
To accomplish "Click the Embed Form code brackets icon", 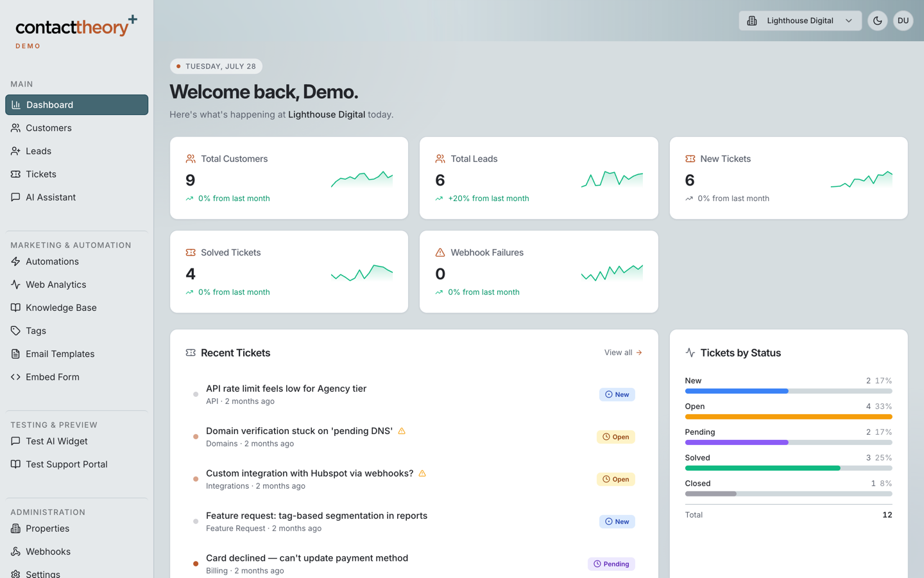I will click(15, 377).
